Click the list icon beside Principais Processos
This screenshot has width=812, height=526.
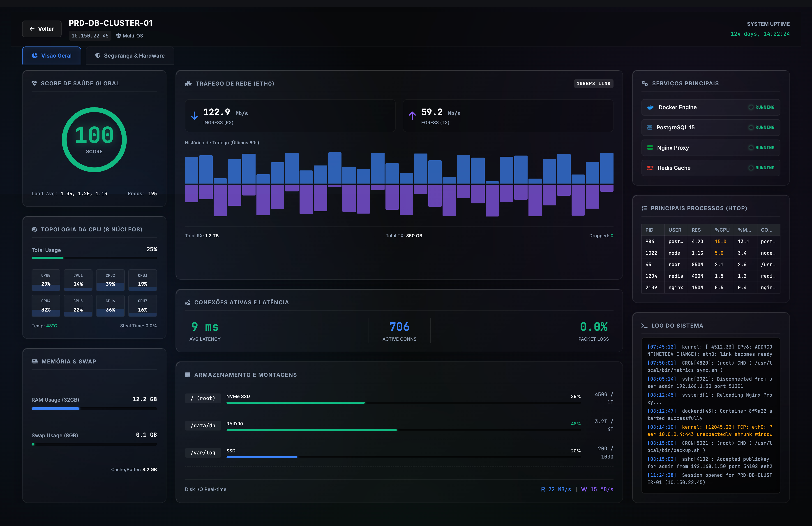(644, 208)
